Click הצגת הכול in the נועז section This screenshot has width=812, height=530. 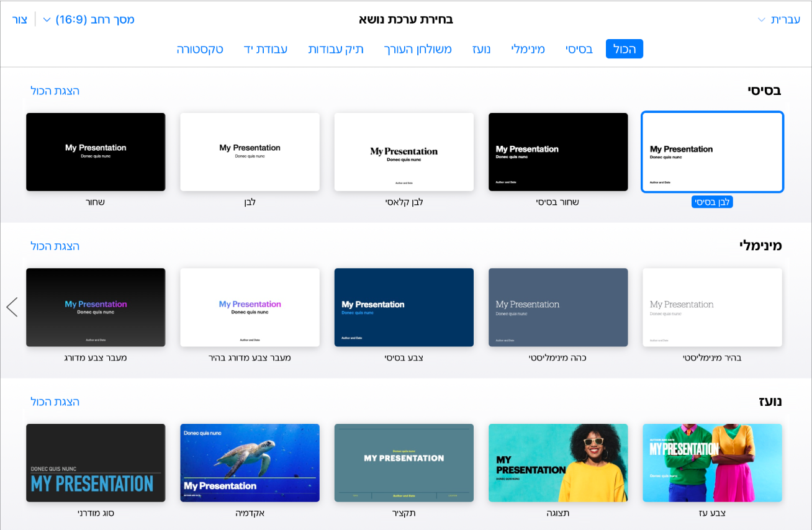[x=55, y=402]
